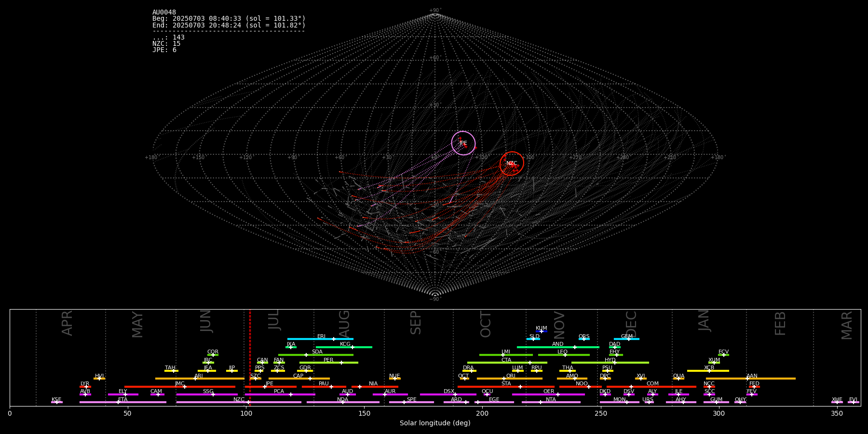Click the AND shower bar in timeline
Viewport: 868px width, 434px height.
[558, 347]
